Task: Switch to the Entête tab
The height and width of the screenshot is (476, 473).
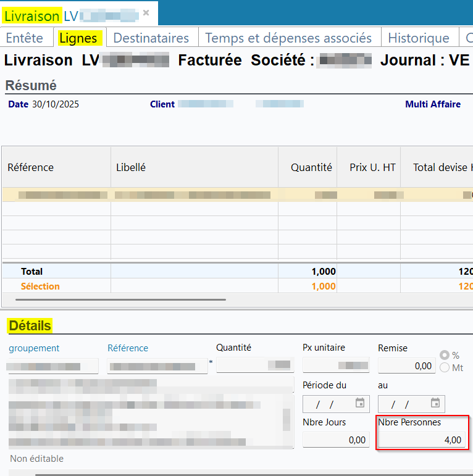Action: pos(25,38)
